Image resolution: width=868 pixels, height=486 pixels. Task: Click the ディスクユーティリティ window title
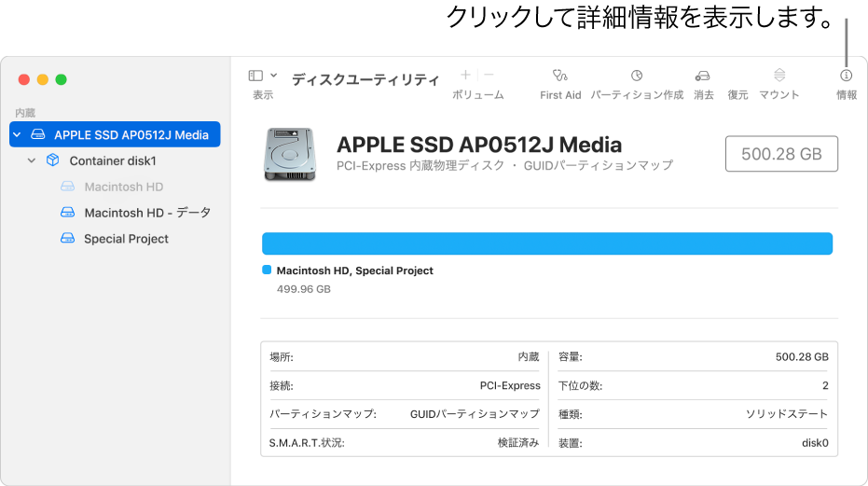[x=365, y=80]
